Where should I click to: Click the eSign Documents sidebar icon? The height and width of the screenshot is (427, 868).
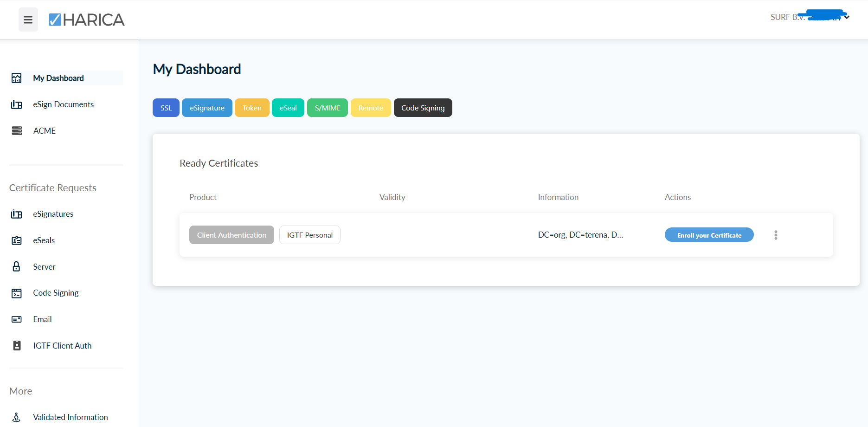(x=17, y=104)
